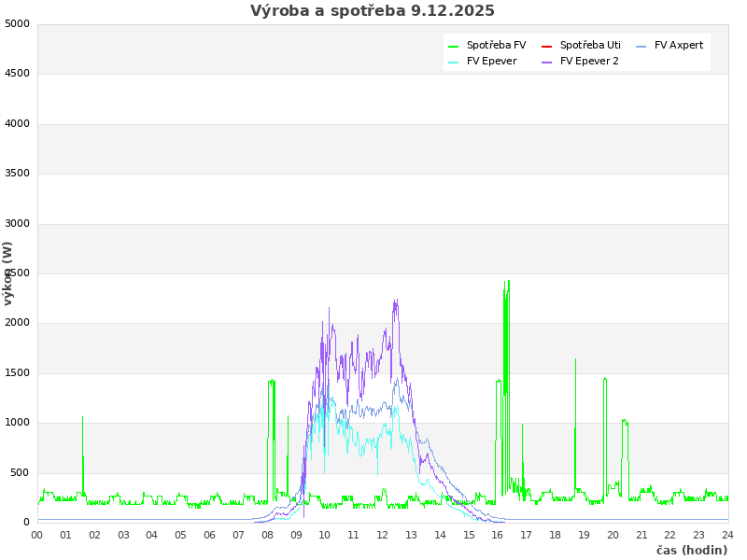
Task: Click the purple FV Epever 2 peak near 12:30
Action: pyautogui.click(x=396, y=301)
